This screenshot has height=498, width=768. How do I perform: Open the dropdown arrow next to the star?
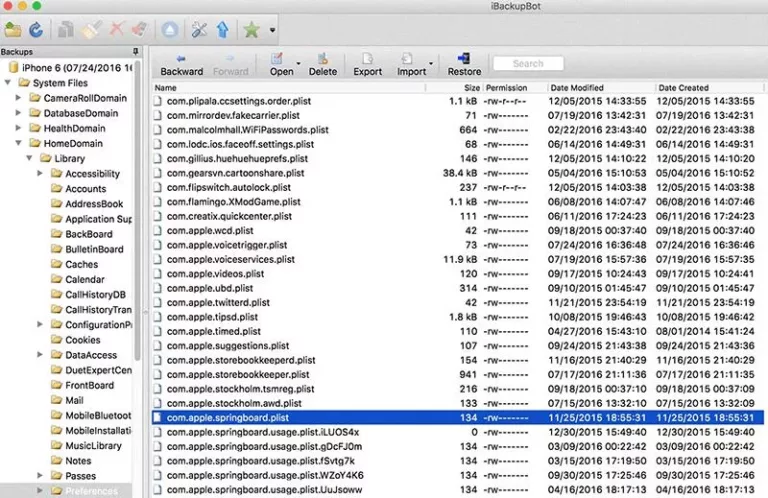pyautogui.click(x=272, y=30)
